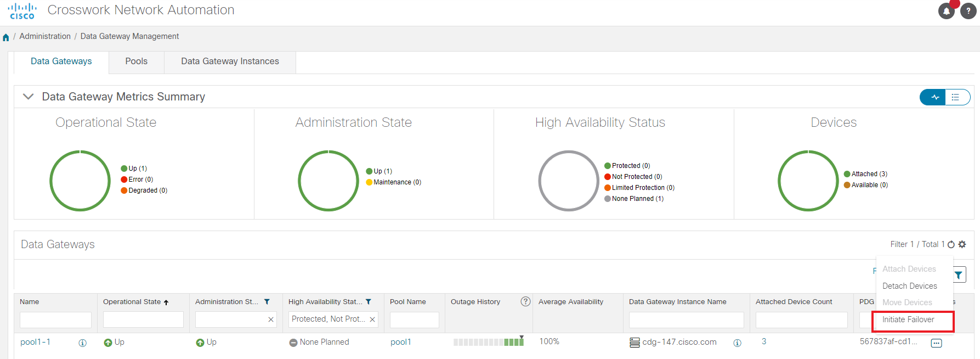Click the 100% average availability value
This screenshot has width=980, height=359.
(x=549, y=341)
